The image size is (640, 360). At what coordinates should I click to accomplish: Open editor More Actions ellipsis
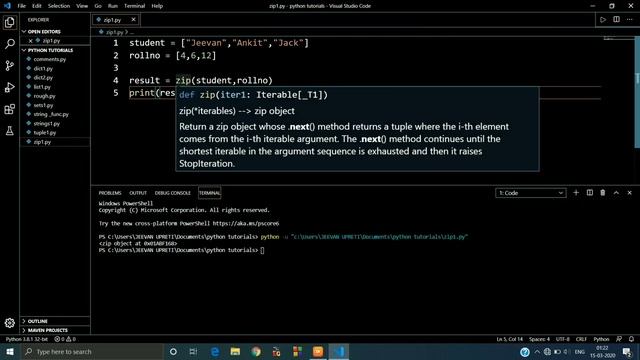click(629, 20)
